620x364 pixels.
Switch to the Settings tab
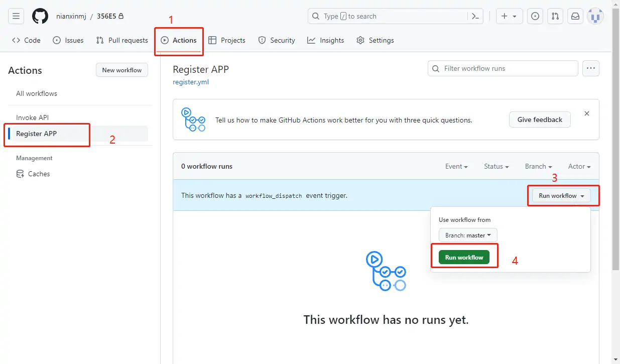(x=375, y=40)
